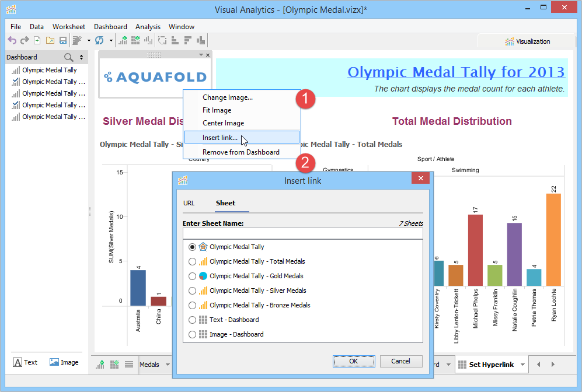Choose Fit Image from context menu
This screenshot has width=582, height=392.
pyautogui.click(x=242, y=110)
